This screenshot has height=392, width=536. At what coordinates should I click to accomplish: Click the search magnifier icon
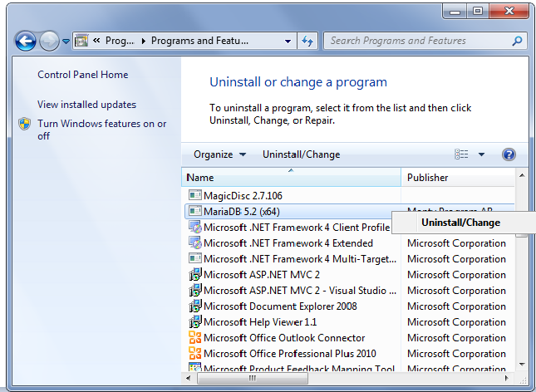click(x=517, y=41)
